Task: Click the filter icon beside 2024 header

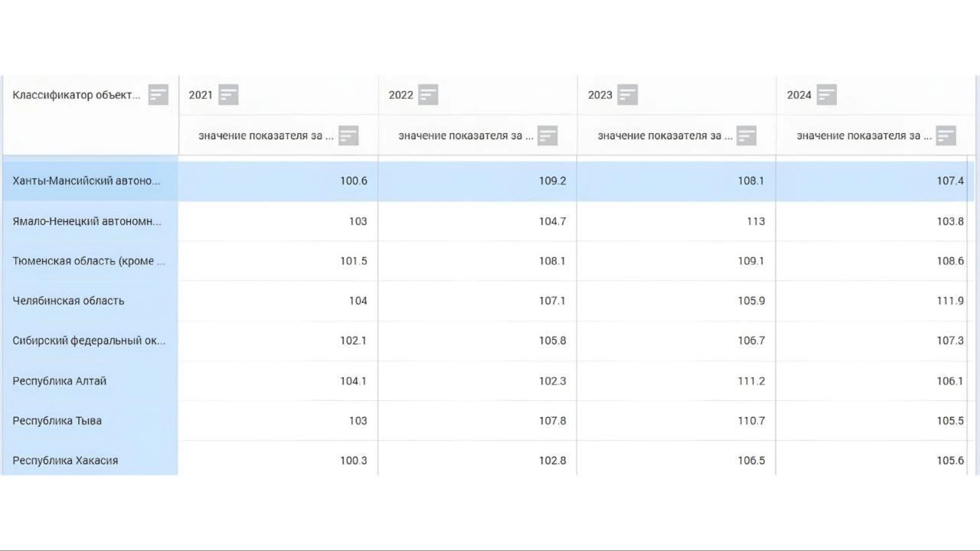Action: [827, 95]
